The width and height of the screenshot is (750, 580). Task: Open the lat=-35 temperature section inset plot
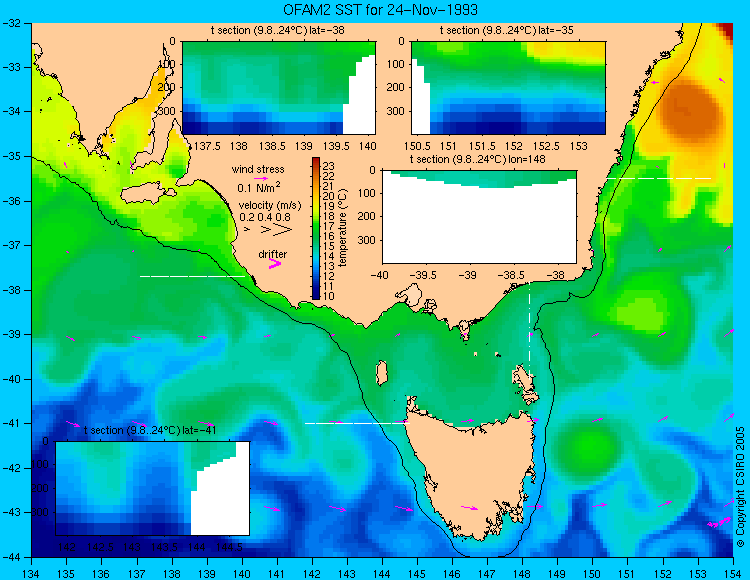(x=508, y=88)
